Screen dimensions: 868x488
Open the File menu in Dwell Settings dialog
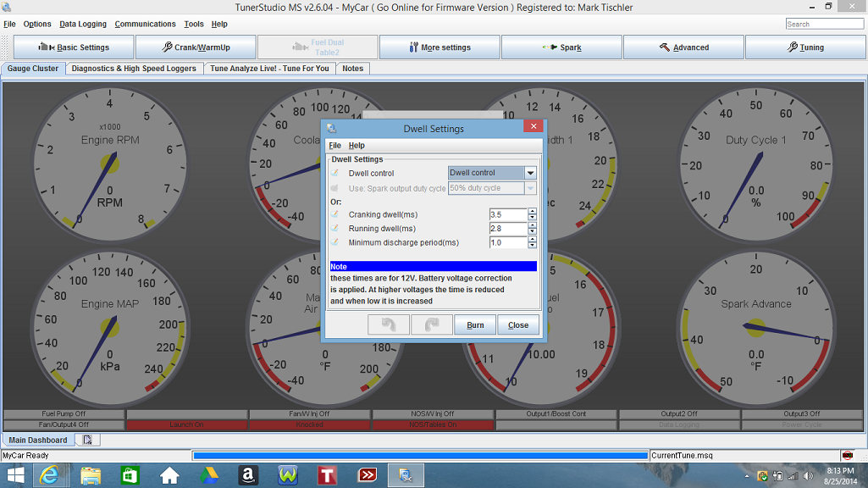pyautogui.click(x=334, y=145)
